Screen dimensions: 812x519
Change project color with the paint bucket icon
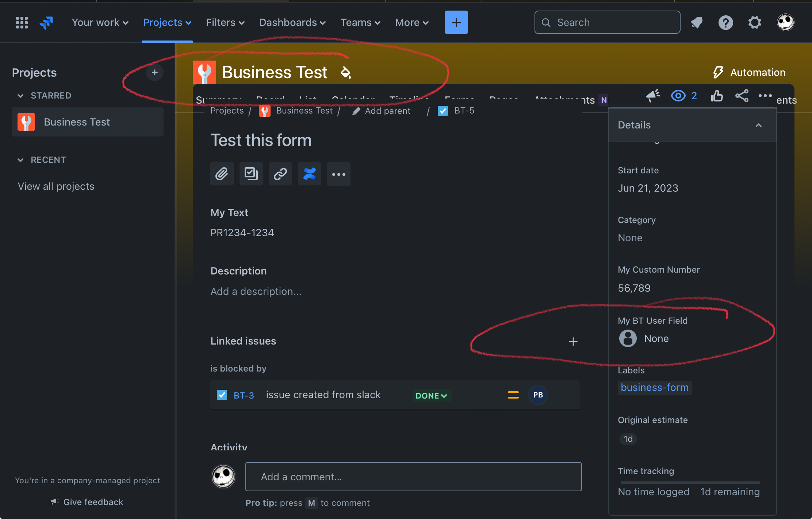coord(346,72)
